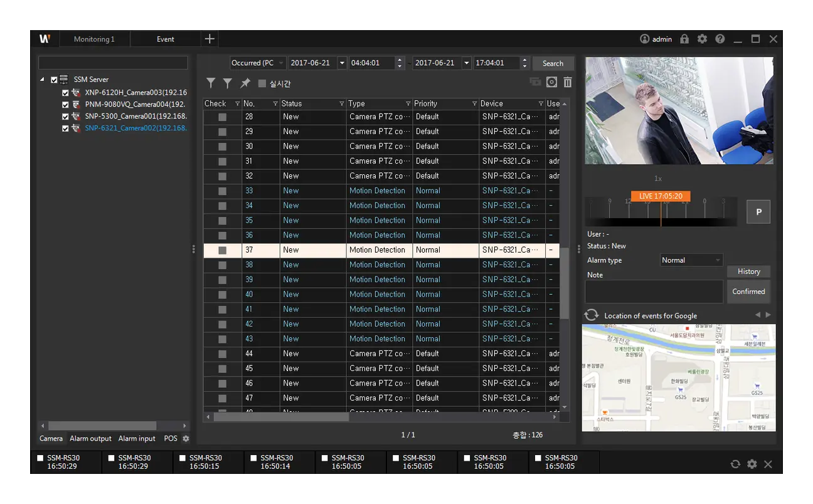813x504 pixels.
Task: Open the Status column filter funnel
Action: click(342, 104)
